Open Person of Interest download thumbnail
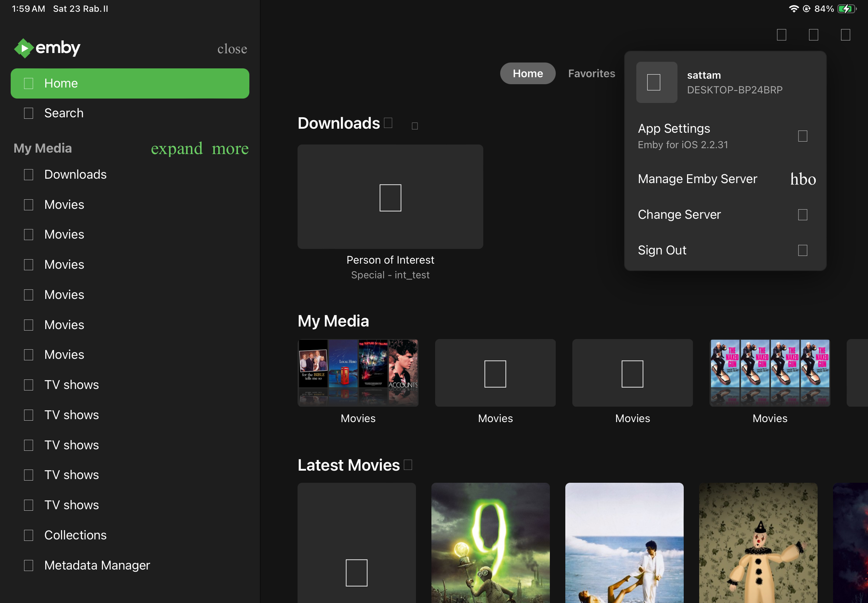The width and height of the screenshot is (868, 603). [x=390, y=196]
